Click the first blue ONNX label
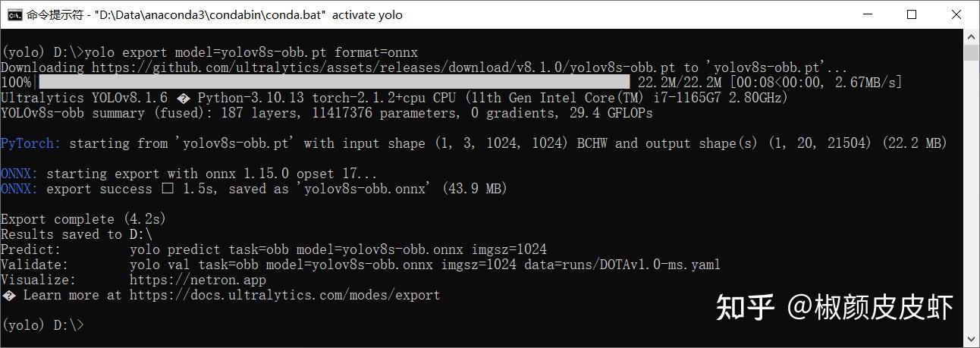 point(20,174)
